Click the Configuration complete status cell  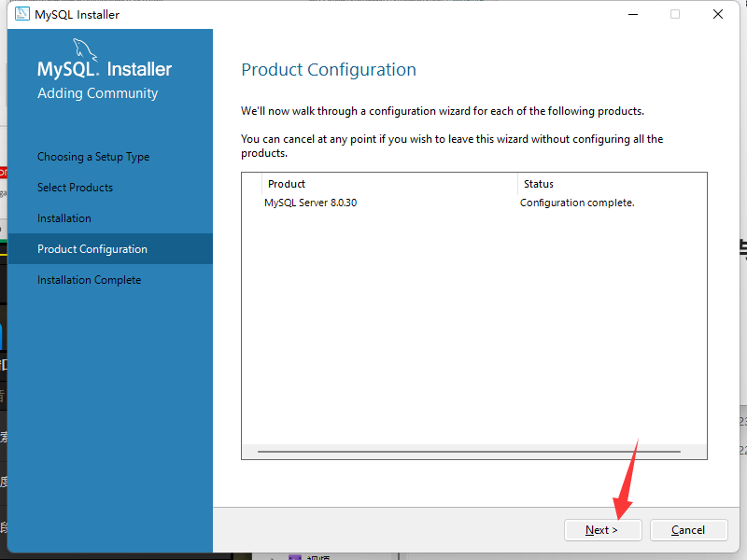click(577, 203)
